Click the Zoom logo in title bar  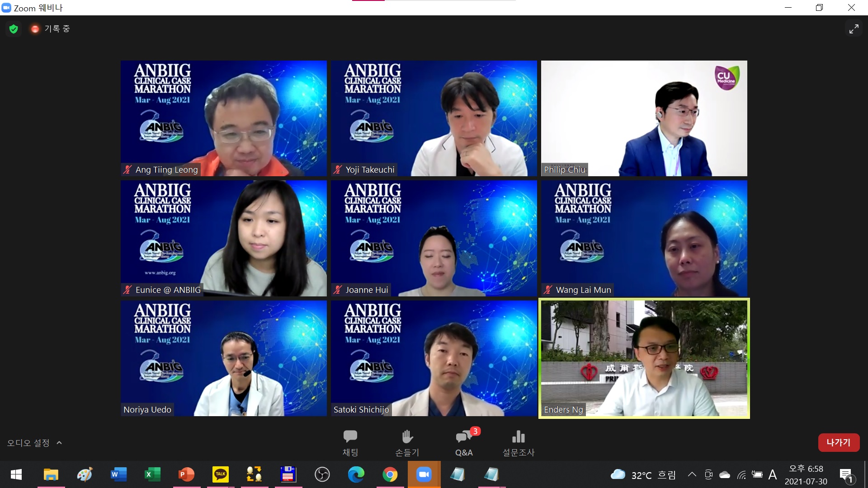(x=6, y=8)
